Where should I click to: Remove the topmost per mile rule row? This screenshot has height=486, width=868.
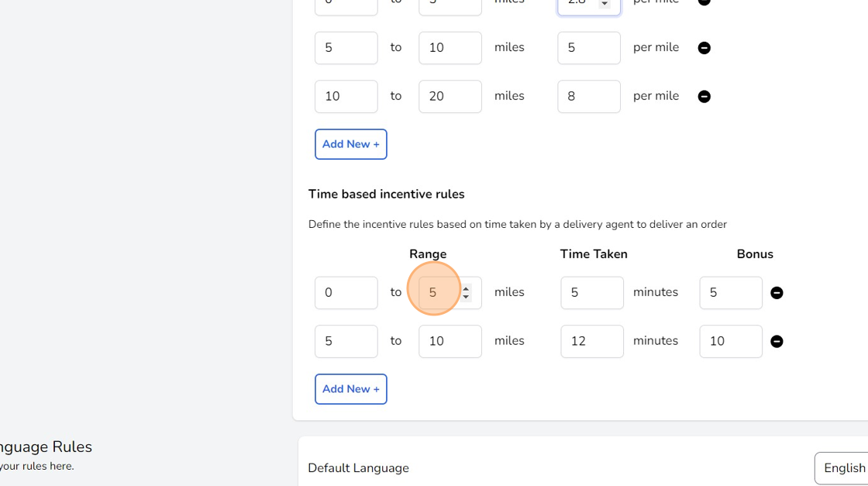coord(704,2)
